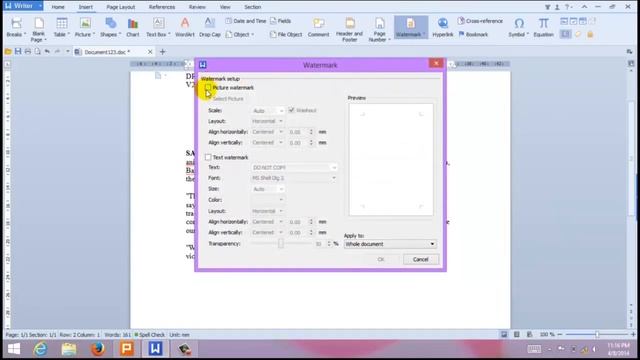Open the Table insert tool
This screenshot has height=360, width=640.
pyautogui.click(x=62, y=28)
